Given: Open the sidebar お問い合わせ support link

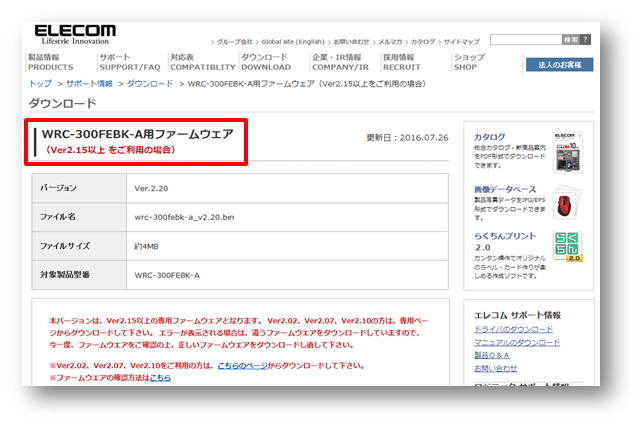Looking at the screenshot, I should tap(495, 369).
